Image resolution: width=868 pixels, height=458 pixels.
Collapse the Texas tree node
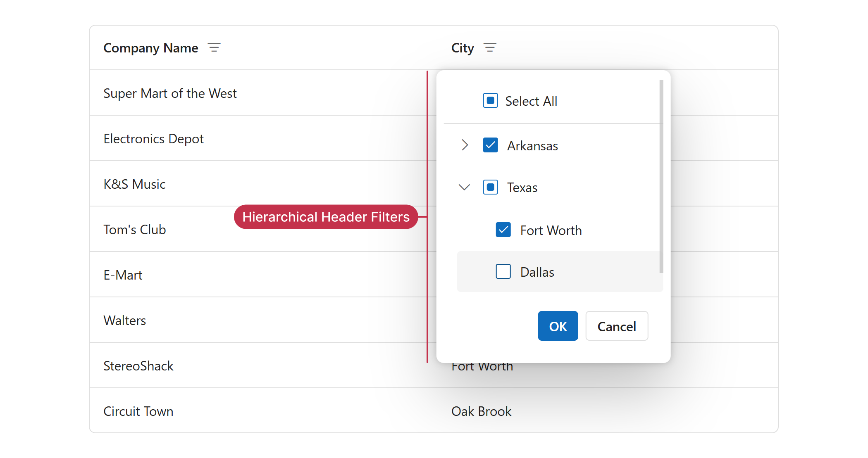[464, 187]
